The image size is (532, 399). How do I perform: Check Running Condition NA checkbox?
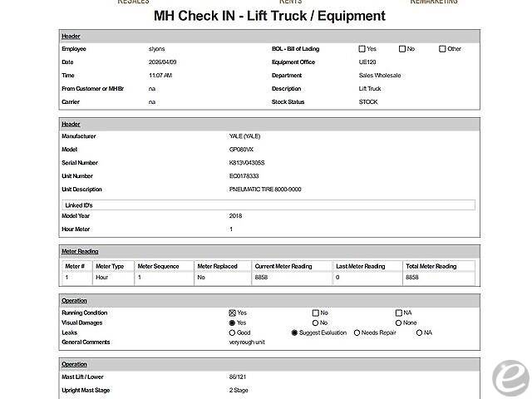(x=399, y=313)
